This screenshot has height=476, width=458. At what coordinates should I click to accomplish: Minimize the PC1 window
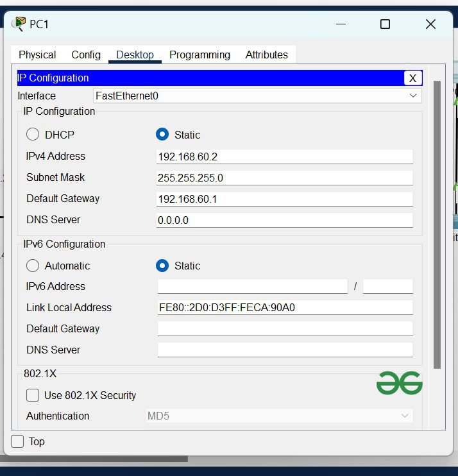tap(340, 24)
